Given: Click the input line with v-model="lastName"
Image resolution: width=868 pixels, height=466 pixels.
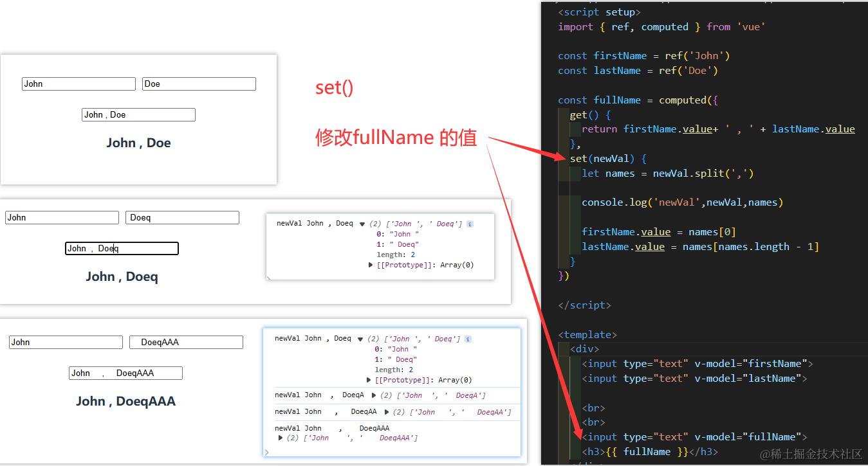Looking at the screenshot, I should point(694,378).
